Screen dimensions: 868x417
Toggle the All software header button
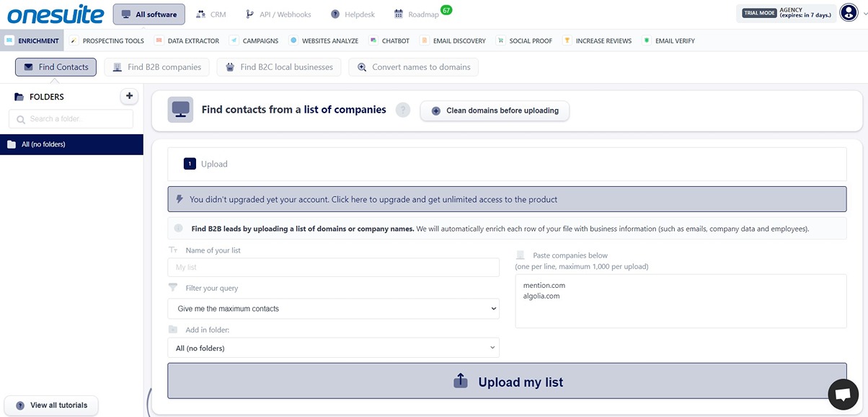[x=149, y=13]
